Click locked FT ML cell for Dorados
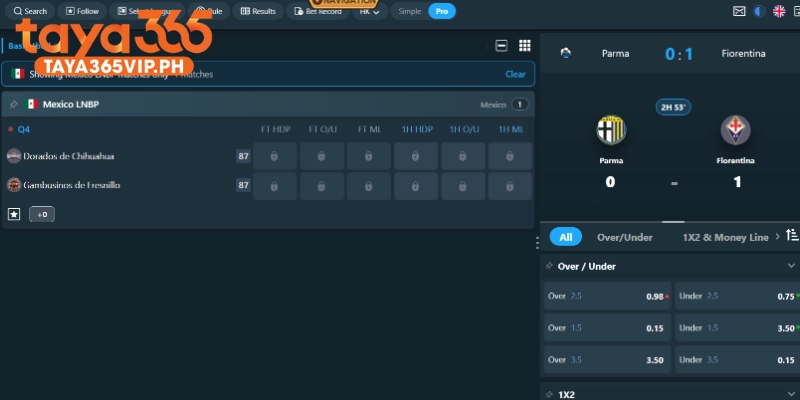This screenshot has width=800, height=400. click(368, 156)
